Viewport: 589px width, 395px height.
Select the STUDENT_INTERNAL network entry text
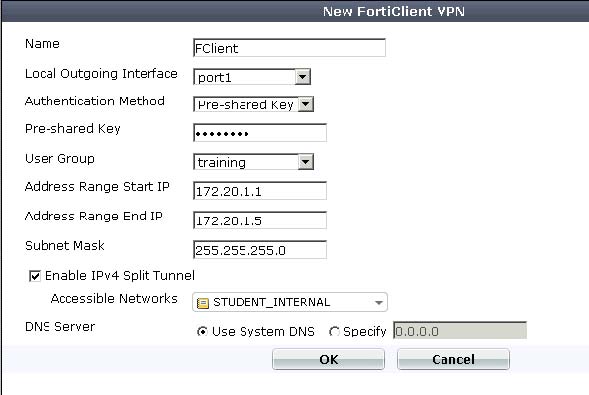pyautogui.click(x=272, y=303)
